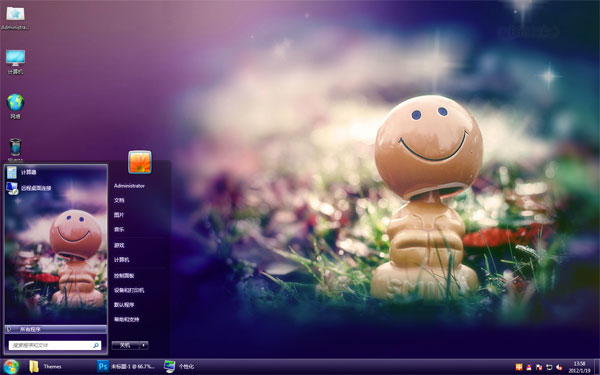Click the QQ penguin tray icon
This screenshot has height=375, width=600.
pyautogui.click(x=529, y=367)
